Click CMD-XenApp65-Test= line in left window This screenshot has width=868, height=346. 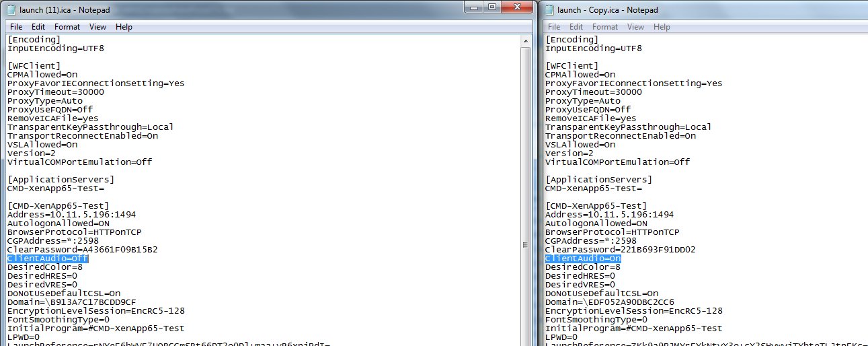(x=56, y=188)
